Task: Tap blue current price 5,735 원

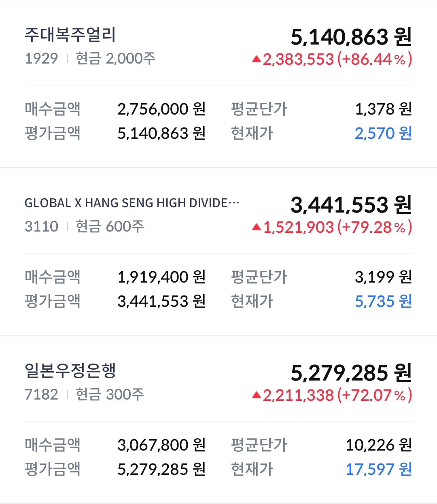Action: pyautogui.click(x=383, y=301)
